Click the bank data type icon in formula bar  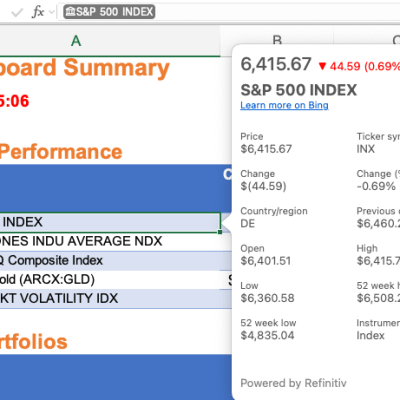pos(70,12)
